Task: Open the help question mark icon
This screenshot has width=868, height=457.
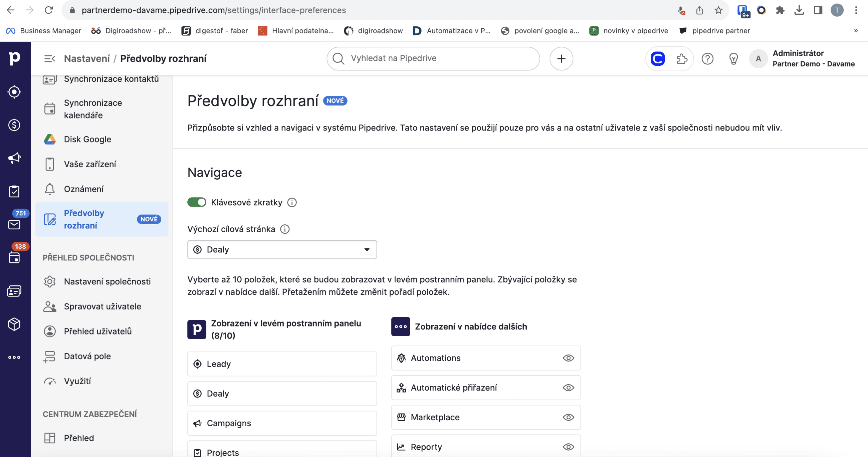Action: point(707,59)
